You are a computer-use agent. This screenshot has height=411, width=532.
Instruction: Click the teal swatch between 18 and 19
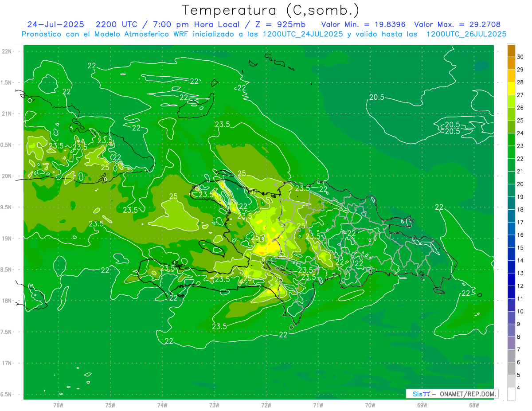coord(511,203)
